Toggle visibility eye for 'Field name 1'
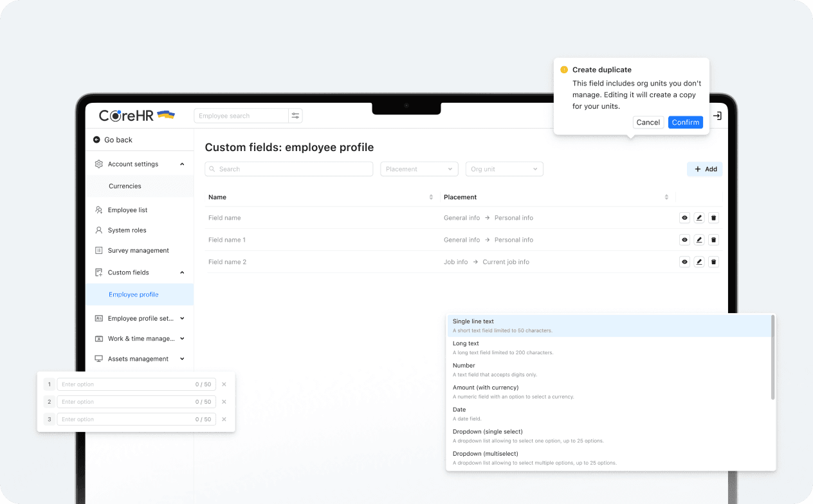813x504 pixels. tap(684, 240)
